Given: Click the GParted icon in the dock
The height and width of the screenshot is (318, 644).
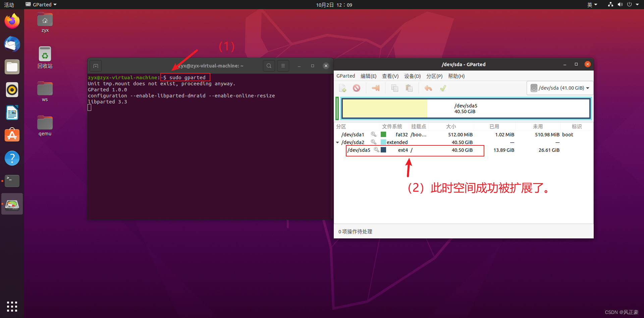Looking at the screenshot, I should 12,204.
